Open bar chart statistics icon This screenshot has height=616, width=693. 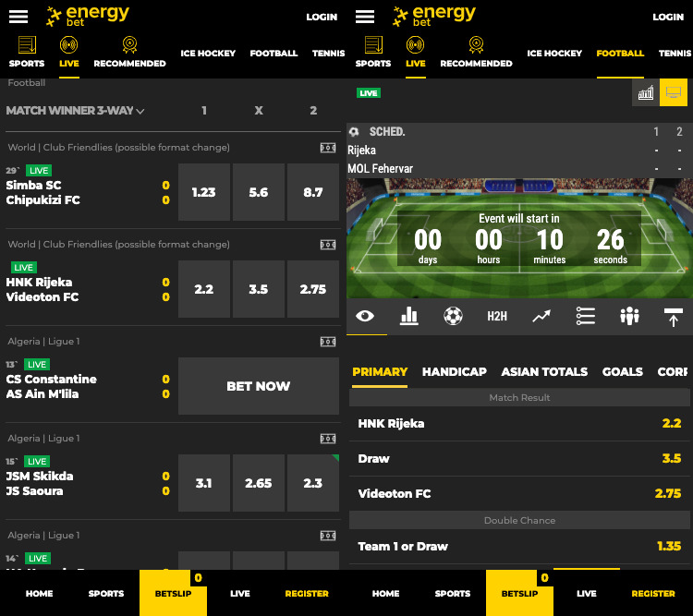tap(408, 316)
